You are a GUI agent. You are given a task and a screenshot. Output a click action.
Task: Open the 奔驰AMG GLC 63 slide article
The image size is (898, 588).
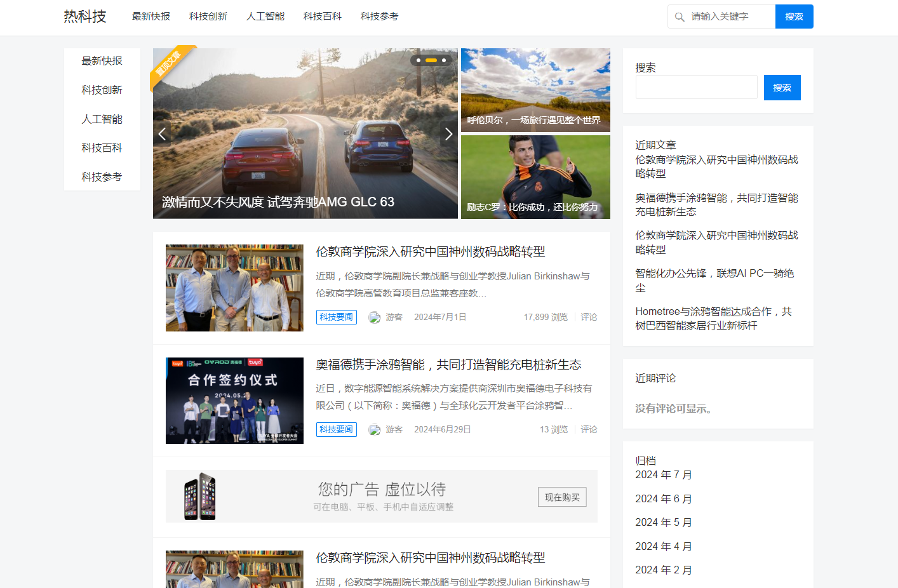coord(278,202)
